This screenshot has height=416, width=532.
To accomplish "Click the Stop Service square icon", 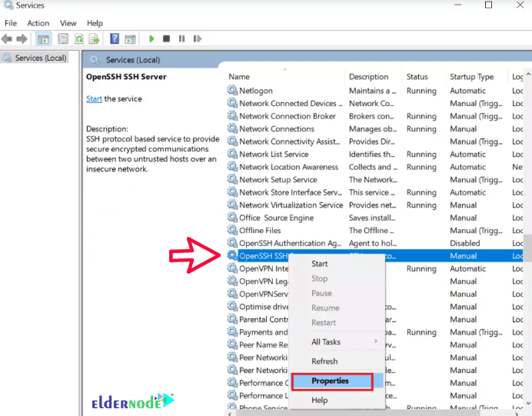I will [166, 38].
